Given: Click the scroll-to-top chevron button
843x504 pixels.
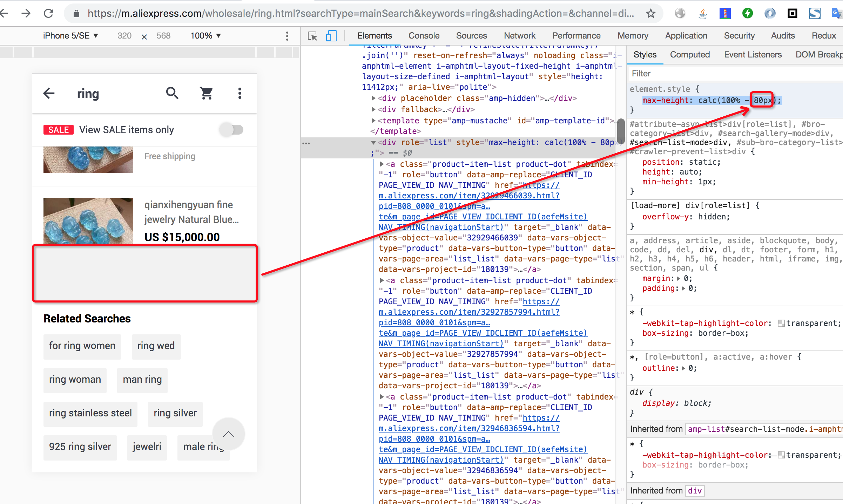Looking at the screenshot, I should (x=229, y=434).
